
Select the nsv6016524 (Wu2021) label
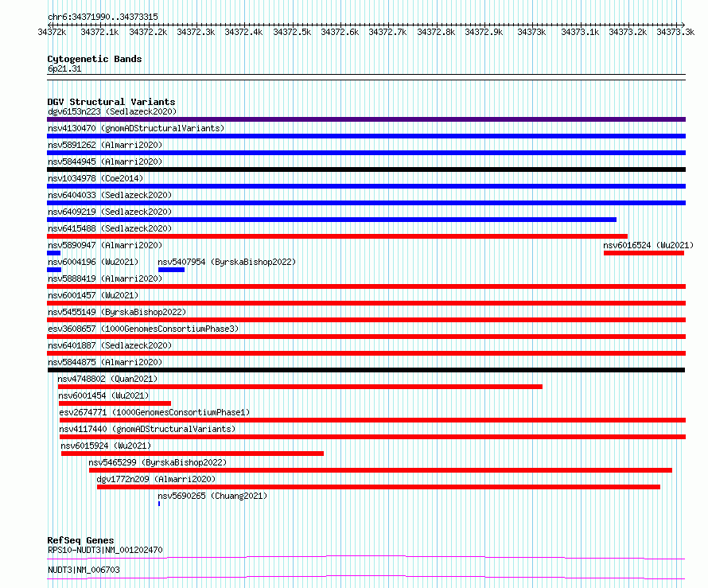(x=648, y=245)
